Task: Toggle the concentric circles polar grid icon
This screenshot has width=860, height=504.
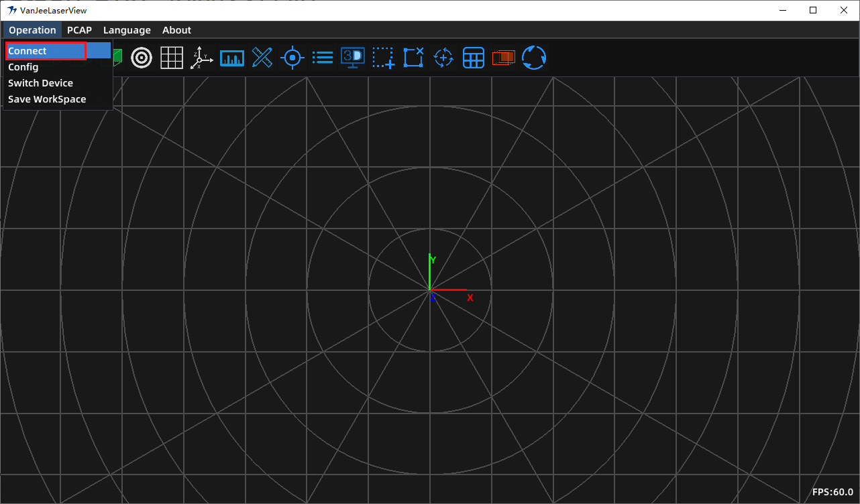Action: coord(142,58)
